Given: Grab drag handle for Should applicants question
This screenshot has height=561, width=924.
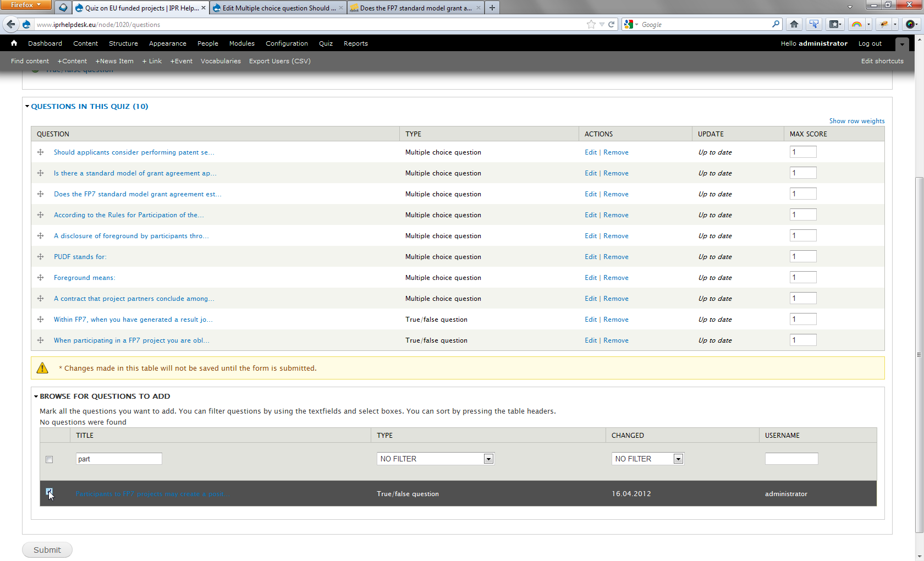Looking at the screenshot, I should [40, 152].
